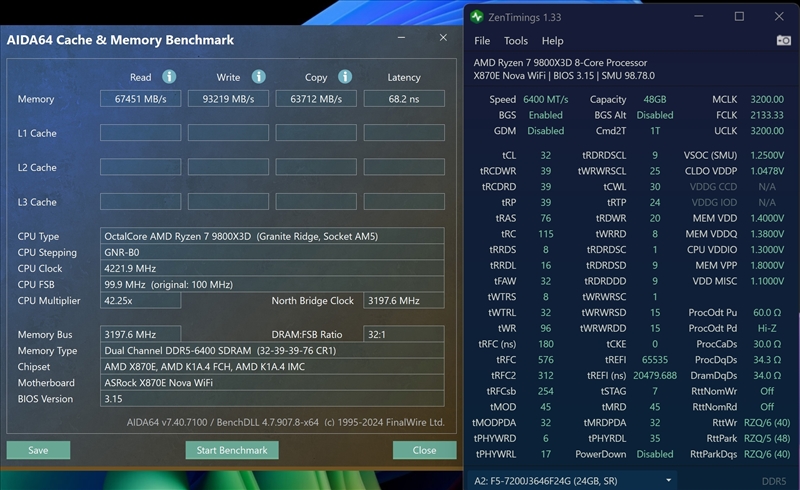The height and width of the screenshot is (490, 800).
Task: Click the ProcOdt Pu value 60.0 Ω
Action: click(x=767, y=312)
